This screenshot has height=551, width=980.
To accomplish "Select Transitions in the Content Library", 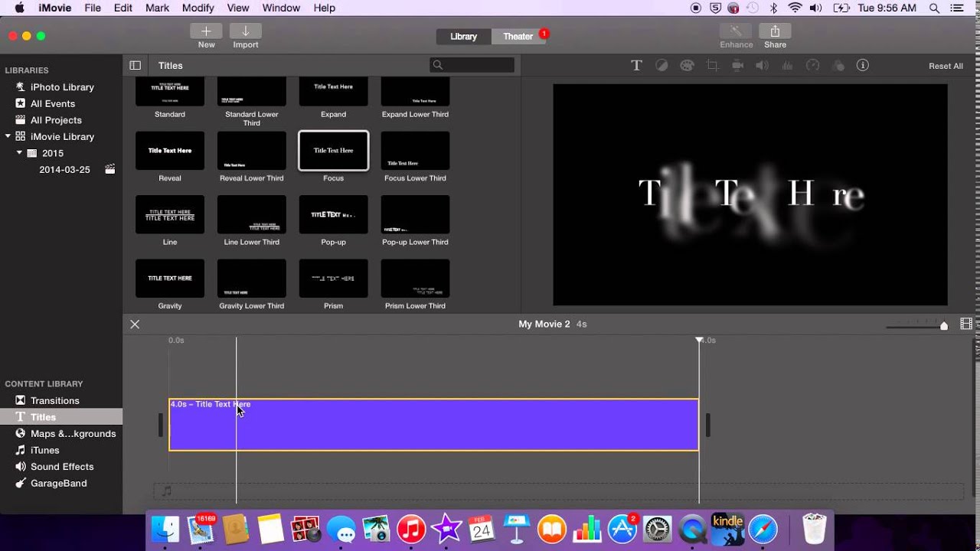I will click(54, 400).
